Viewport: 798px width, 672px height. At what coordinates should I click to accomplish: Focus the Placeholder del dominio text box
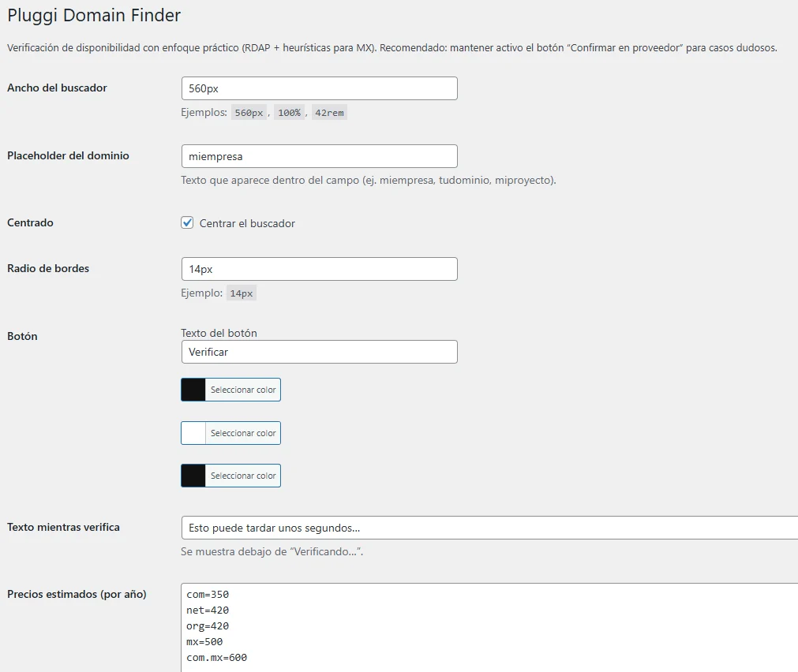tap(319, 156)
